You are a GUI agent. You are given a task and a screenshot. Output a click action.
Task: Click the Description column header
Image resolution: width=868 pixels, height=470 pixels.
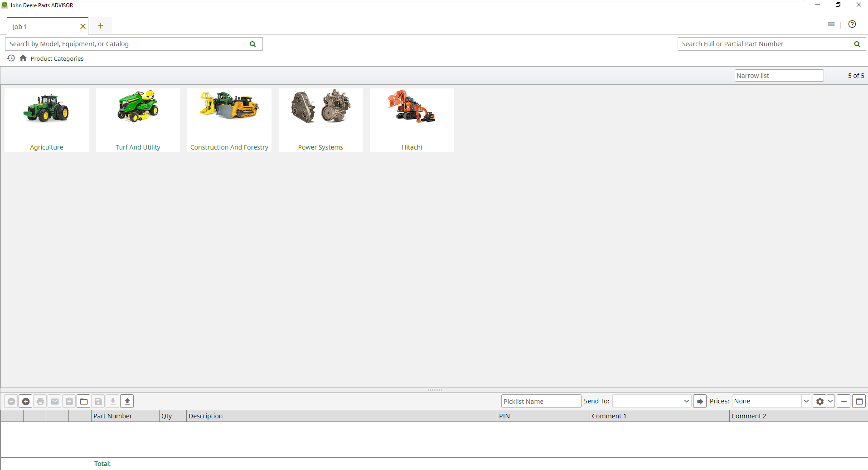click(x=342, y=416)
